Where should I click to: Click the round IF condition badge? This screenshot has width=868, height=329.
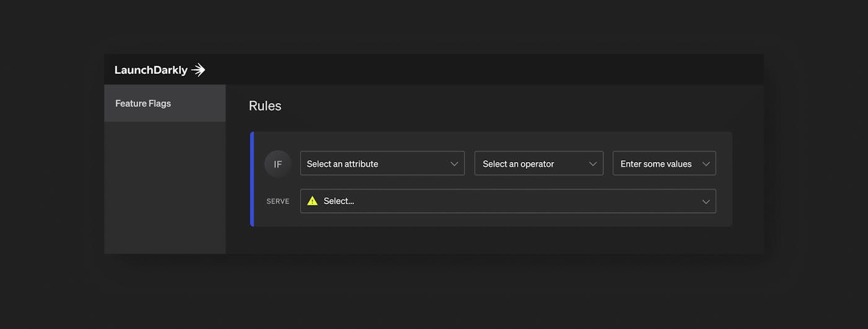click(278, 164)
